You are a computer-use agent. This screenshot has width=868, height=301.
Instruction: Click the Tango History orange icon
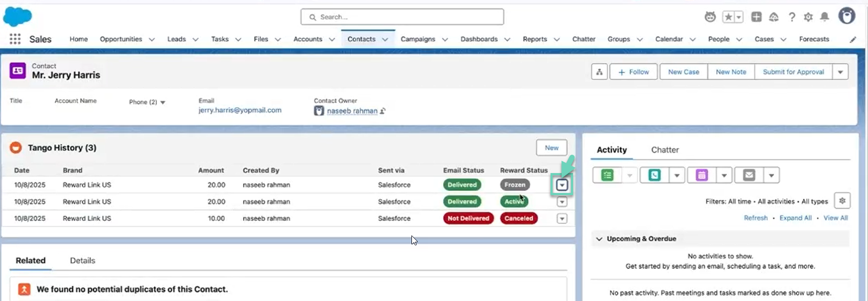coord(16,148)
